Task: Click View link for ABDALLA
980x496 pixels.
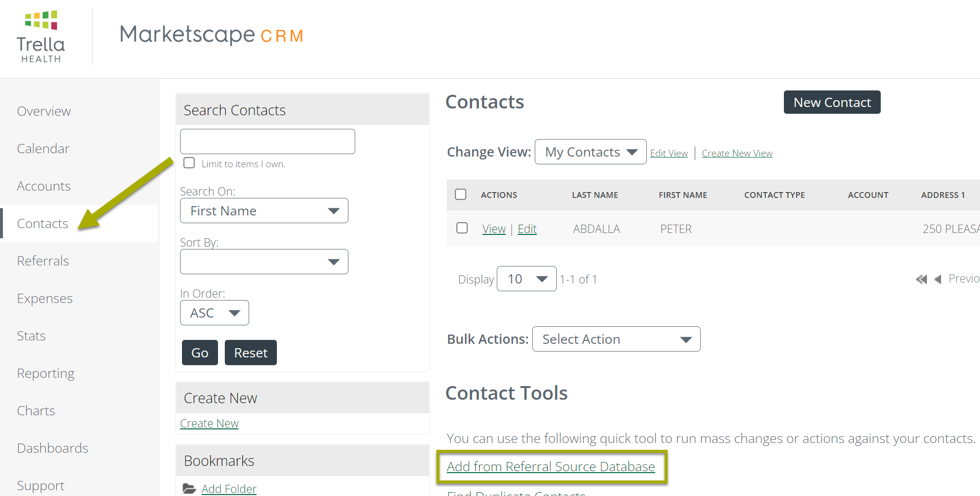Action: pyautogui.click(x=494, y=229)
